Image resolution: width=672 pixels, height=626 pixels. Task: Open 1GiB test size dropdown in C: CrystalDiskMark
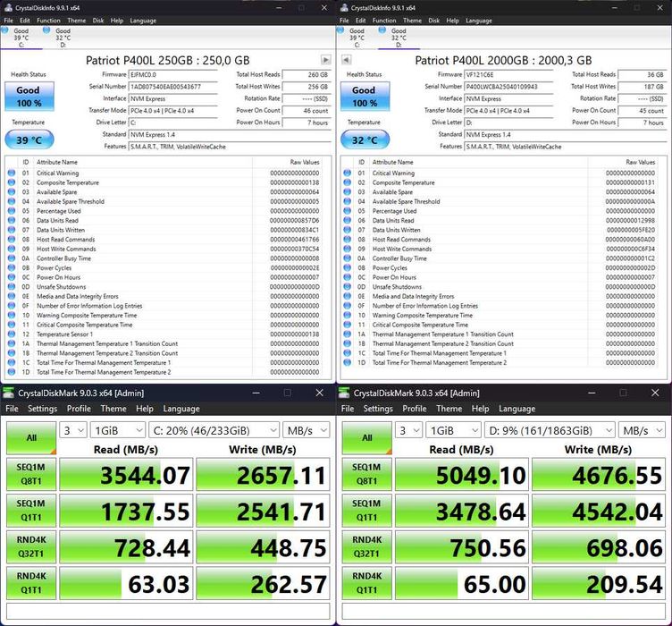(118, 430)
